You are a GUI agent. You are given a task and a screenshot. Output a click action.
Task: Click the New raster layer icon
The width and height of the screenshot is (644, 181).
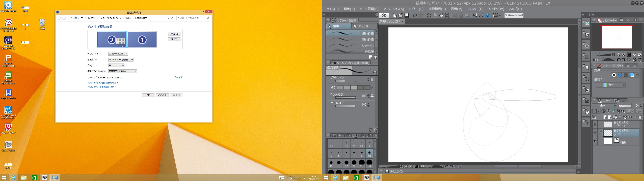click(605, 117)
